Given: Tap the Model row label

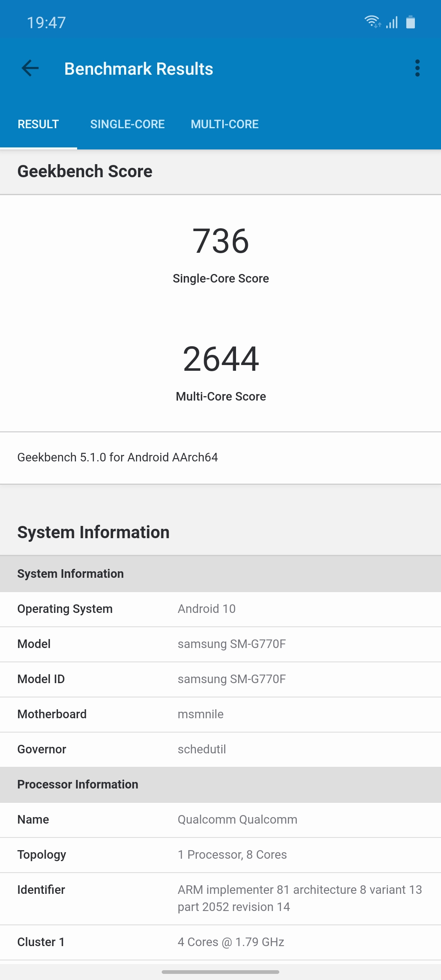Looking at the screenshot, I should [34, 644].
